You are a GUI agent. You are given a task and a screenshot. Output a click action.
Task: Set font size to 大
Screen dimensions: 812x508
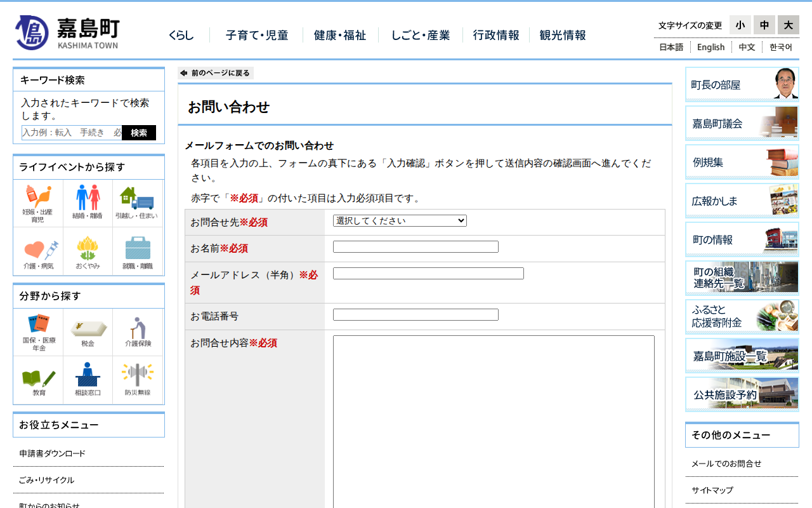(789, 25)
